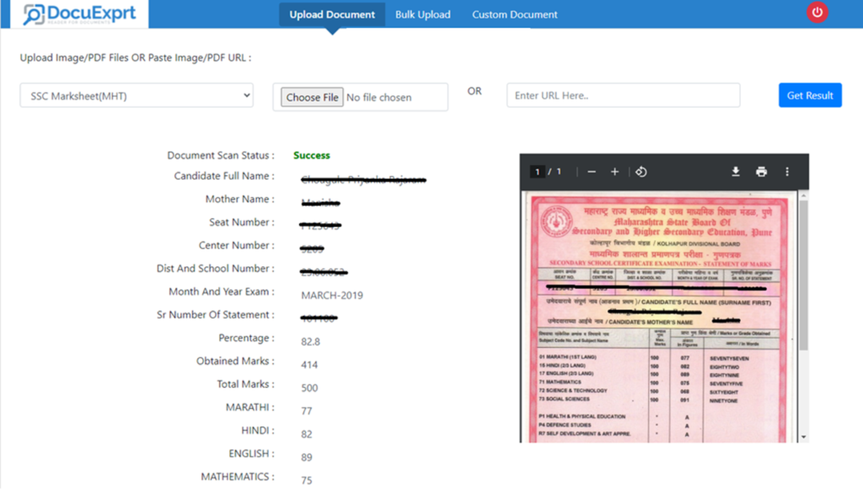Download the marksheet PDF
Screen dimensions: 863x504
pyautogui.click(x=734, y=170)
